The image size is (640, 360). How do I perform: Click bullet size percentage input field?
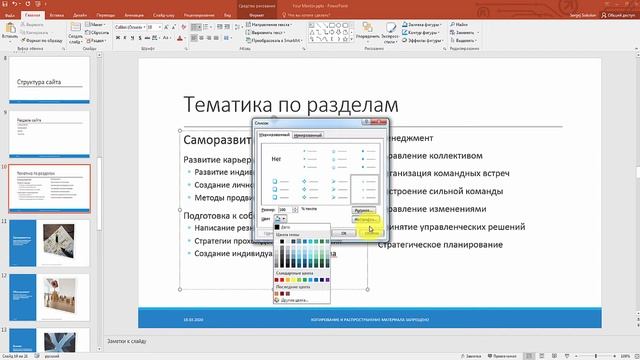click(284, 209)
